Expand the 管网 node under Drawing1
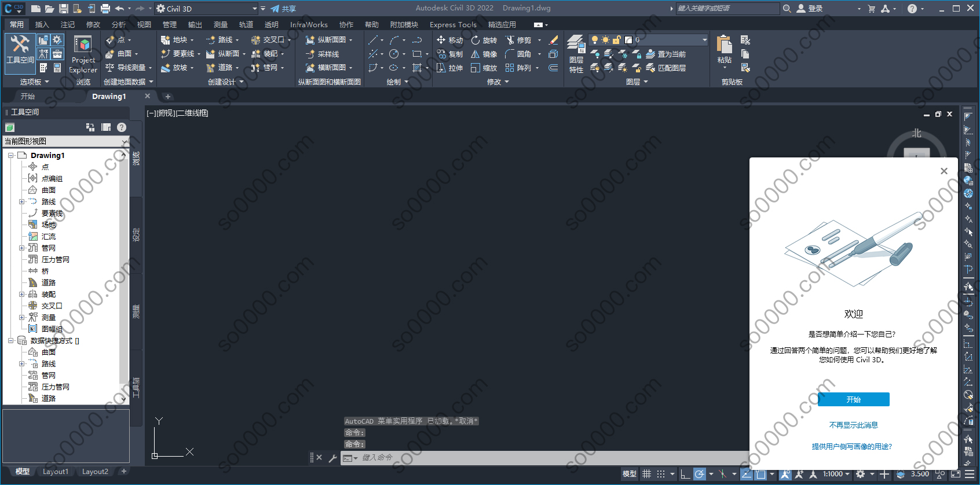 [x=22, y=248]
